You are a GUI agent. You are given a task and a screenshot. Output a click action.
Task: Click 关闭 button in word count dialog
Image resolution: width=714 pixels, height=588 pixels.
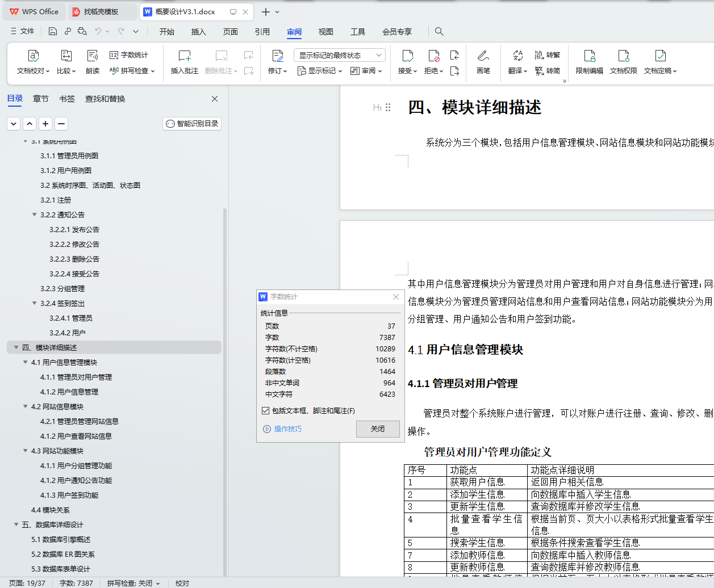pyautogui.click(x=378, y=429)
